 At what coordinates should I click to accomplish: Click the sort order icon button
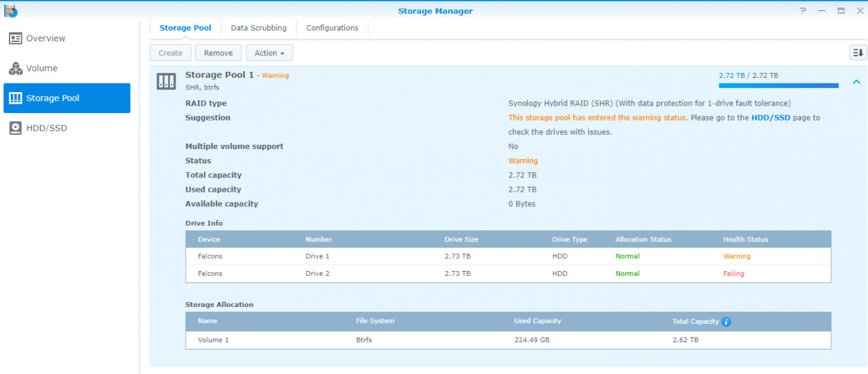[858, 52]
